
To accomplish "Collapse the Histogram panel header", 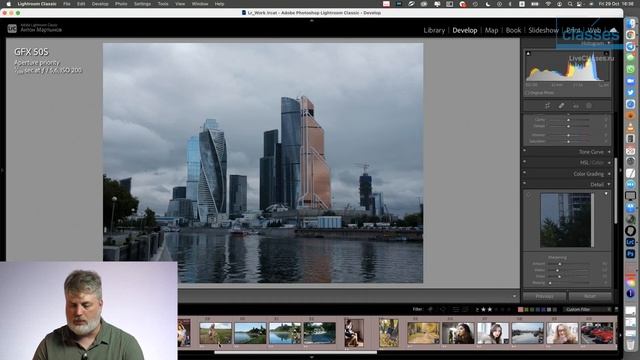I will (x=609, y=43).
